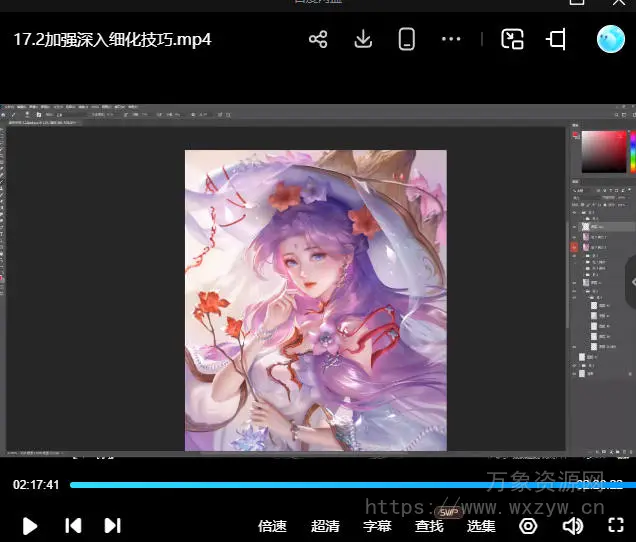Enable picture-in-picture mini player mode
The width and height of the screenshot is (636, 542).
coord(512,39)
